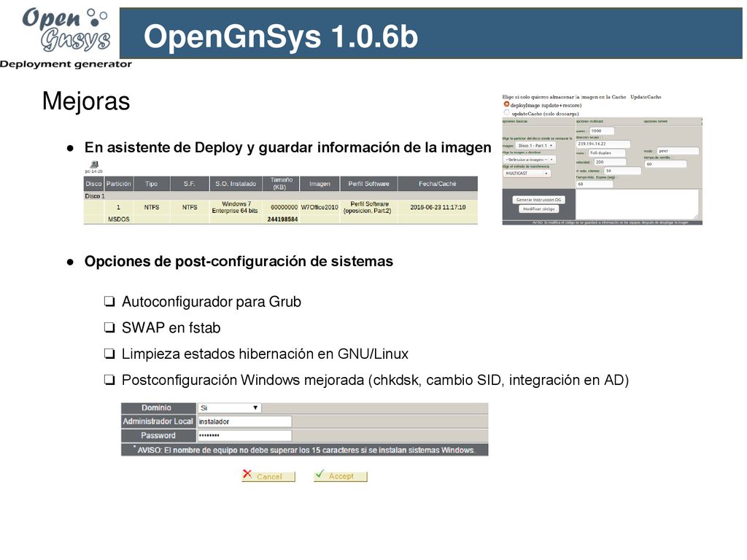Open the MULTICAST transfer method dropdown

527,174
